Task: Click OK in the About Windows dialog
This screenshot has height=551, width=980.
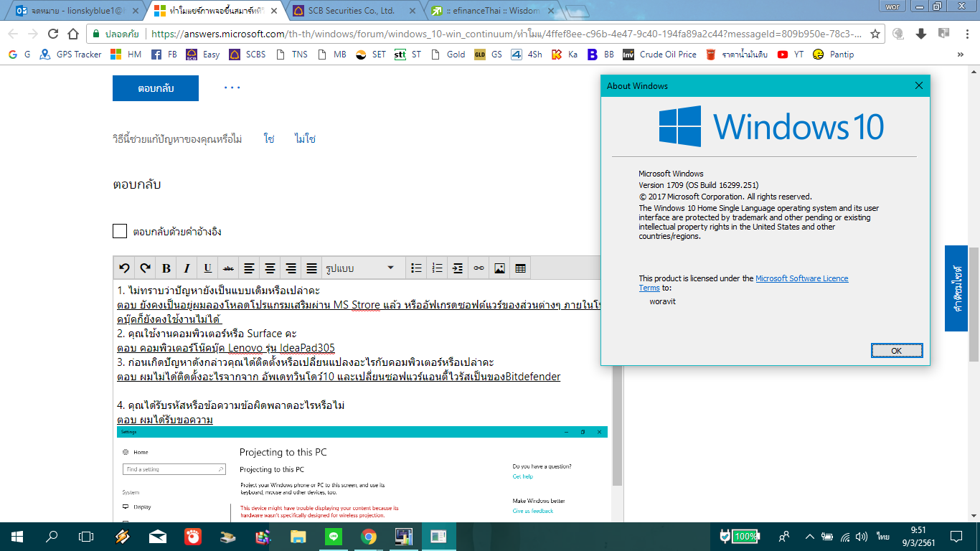Action: click(897, 351)
